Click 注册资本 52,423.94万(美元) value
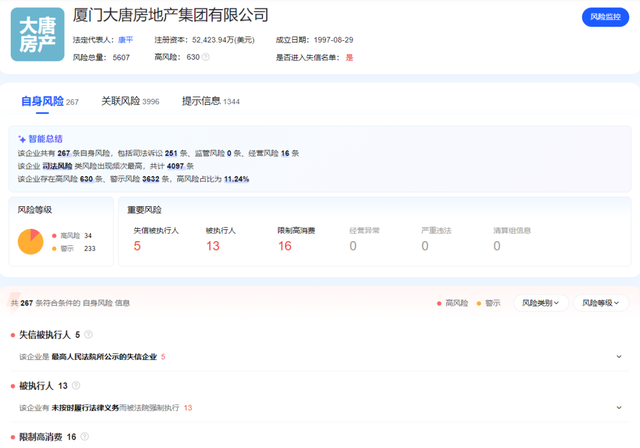Screen dimensions: 640x448 click(x=223, y=40)
